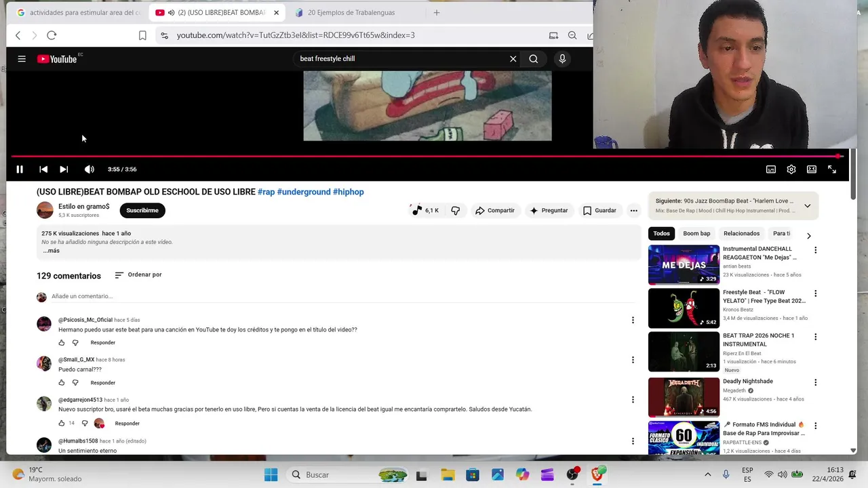
Task: Like the @edgarrejon4513 comment
Action: point(62,424)
